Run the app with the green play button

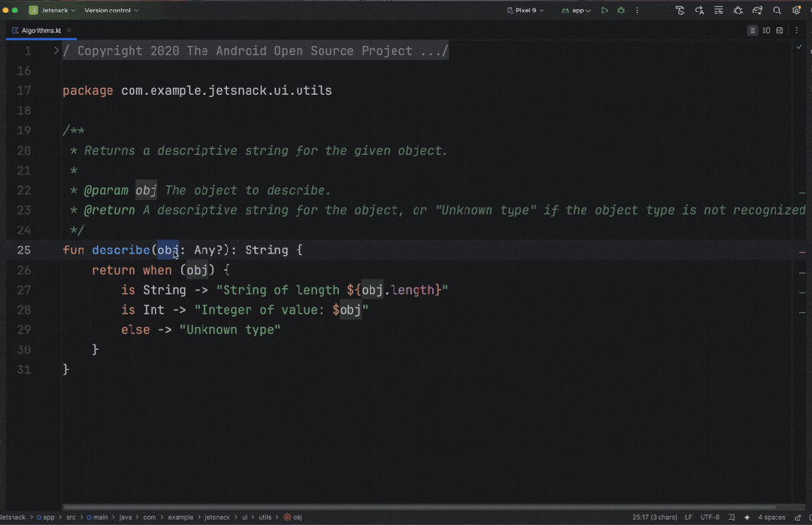pos(604,11)
